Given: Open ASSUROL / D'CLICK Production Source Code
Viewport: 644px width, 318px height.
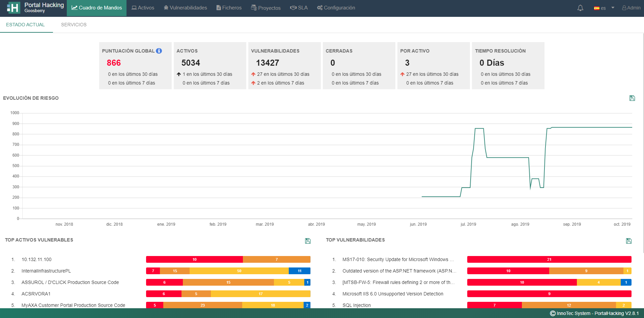Looking at the screenshot, I should (70, 282).
